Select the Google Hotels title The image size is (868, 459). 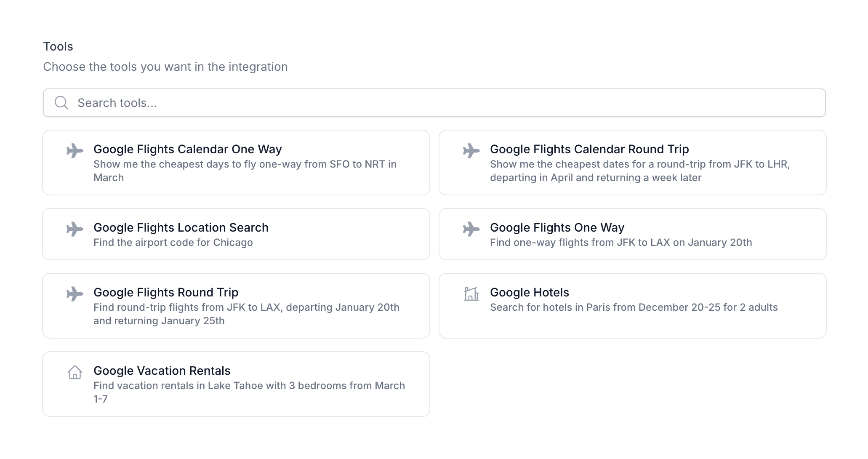click(x=529, y=292)
